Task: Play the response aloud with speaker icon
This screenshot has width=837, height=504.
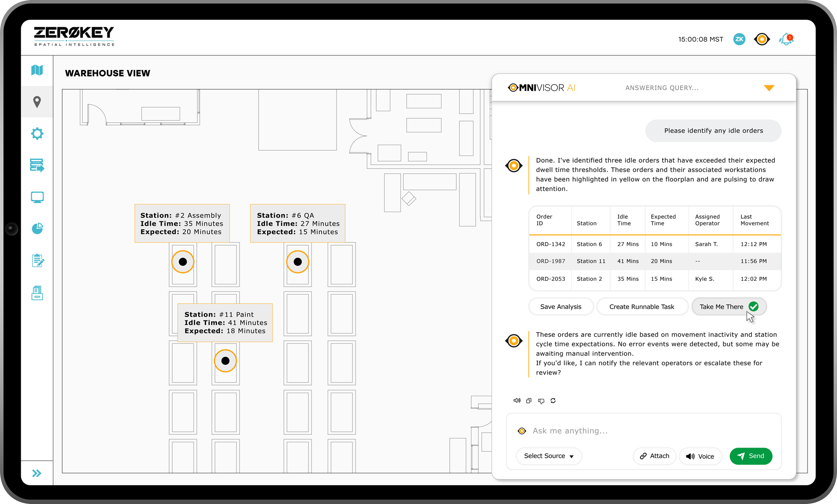Action: coord(517,401)
